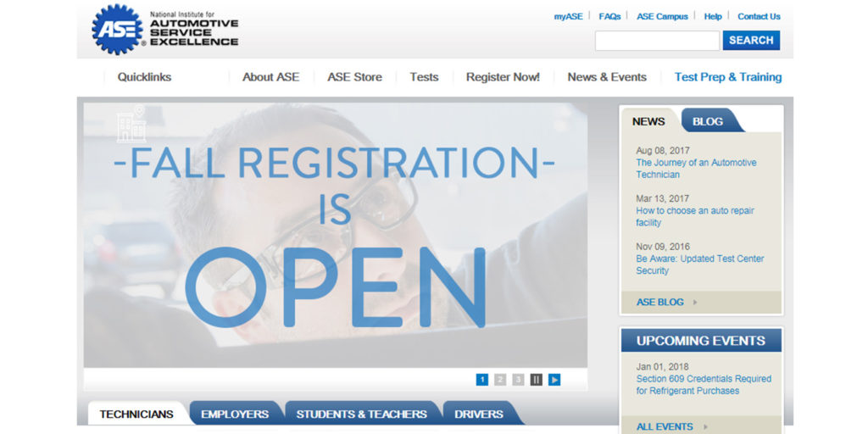The image size is (868, 434).
Task: Go to slide 3
Action: [x=518, y=380]
